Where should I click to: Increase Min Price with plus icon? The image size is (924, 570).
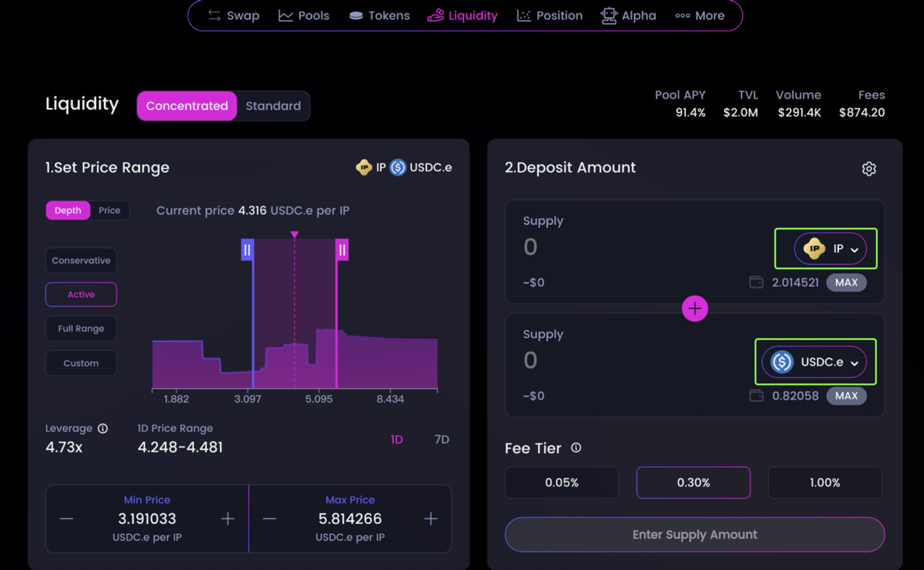pos(227,519)
